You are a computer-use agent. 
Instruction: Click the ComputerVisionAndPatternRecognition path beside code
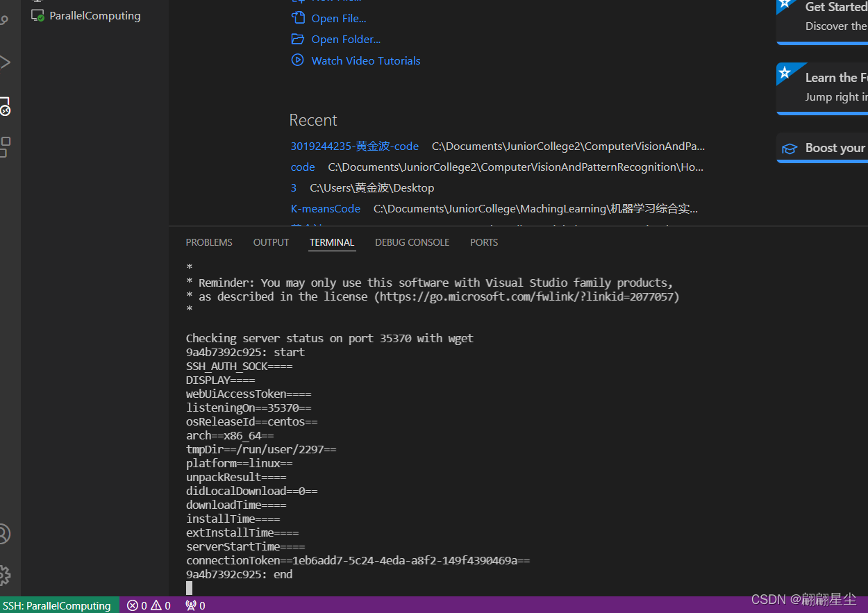click(516, 167)
